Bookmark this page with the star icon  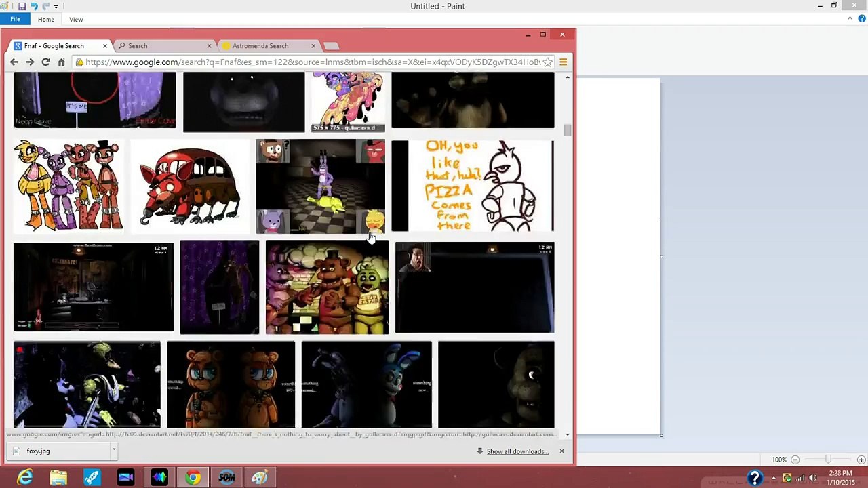pos(547,62)
